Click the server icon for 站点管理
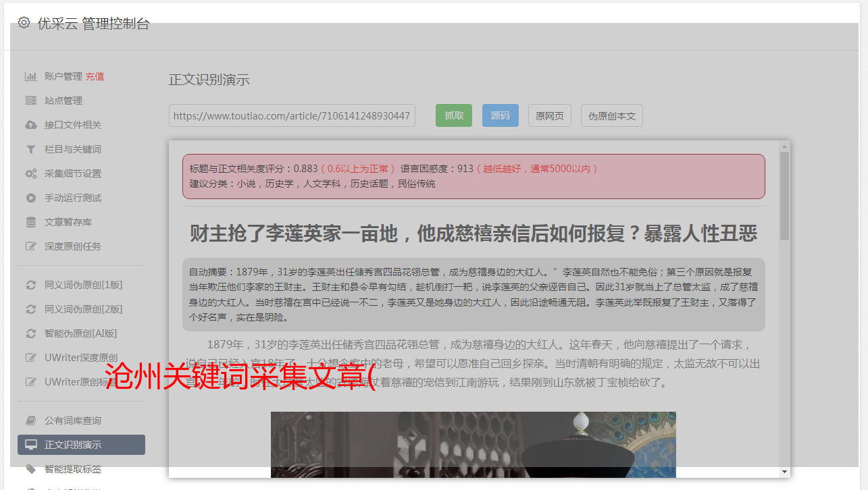868x490 pixels. click(31, 101)
